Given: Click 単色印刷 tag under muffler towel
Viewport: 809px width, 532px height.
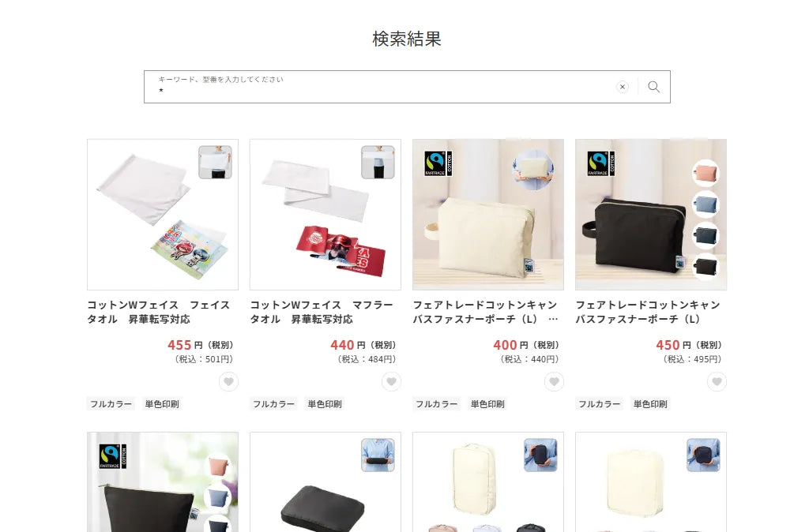Looking at the screenshot, I should click(x=325, y=403).
